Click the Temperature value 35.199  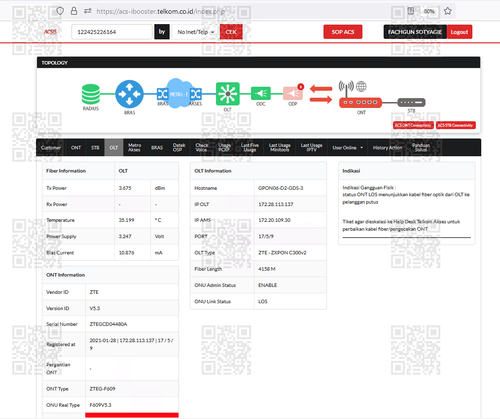coord(126,220)
